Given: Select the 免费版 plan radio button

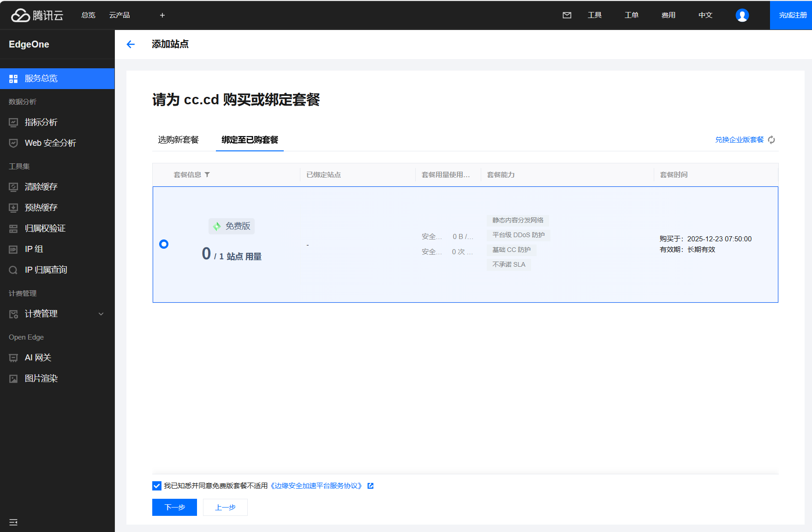Looking at the screenshot, I should [x=164, y=244].
